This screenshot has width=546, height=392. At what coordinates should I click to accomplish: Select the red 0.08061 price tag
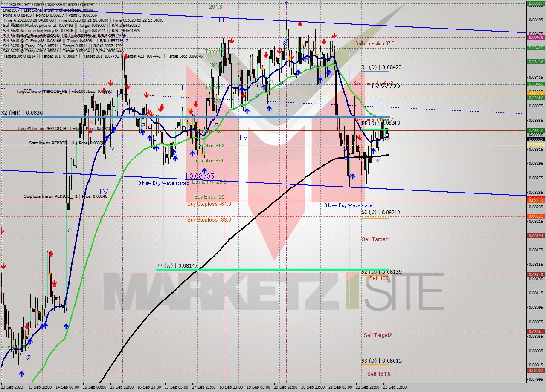pyautogui.click(x=536, y=331)
